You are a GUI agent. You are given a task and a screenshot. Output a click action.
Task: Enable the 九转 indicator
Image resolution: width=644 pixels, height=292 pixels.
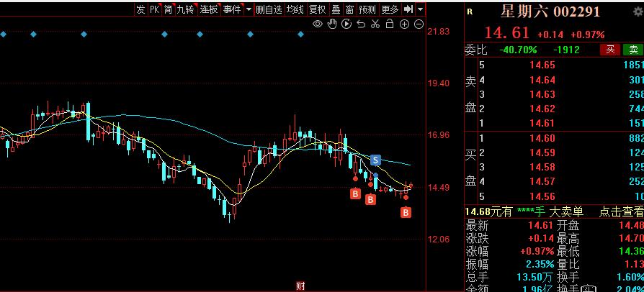(x=186, y=9)
